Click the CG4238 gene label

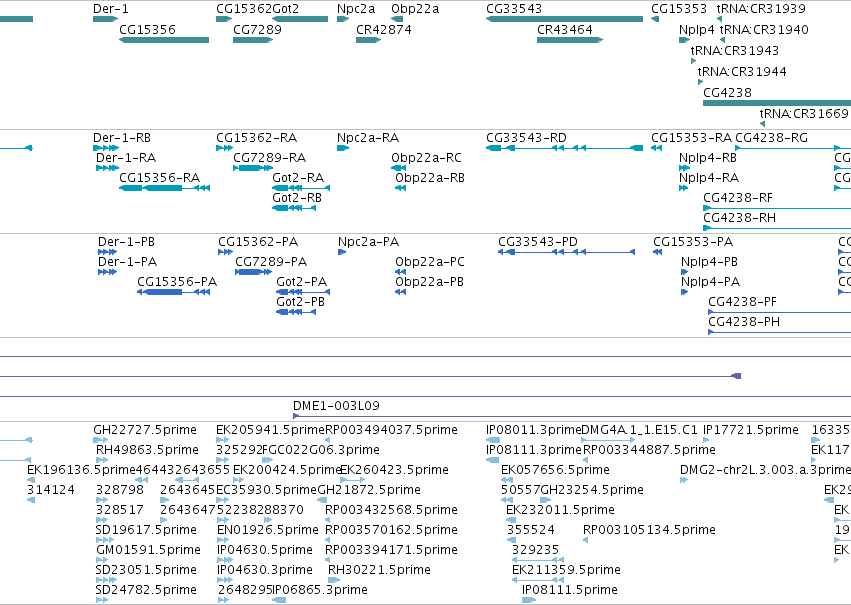point(727,93)
